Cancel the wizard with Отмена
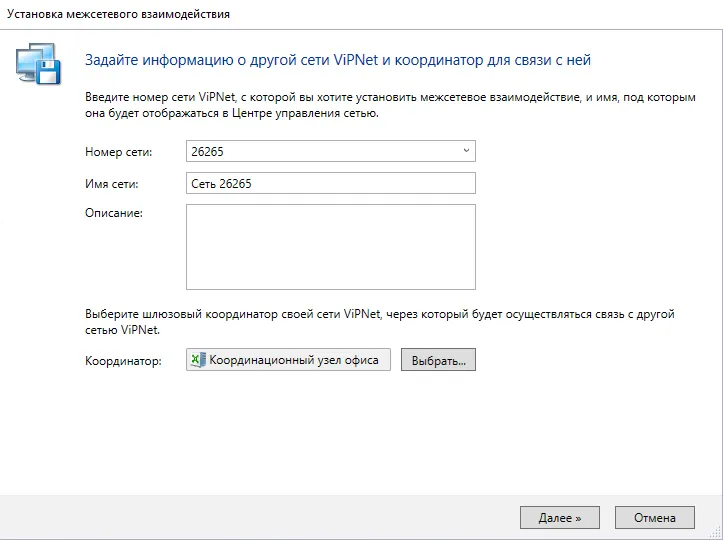Screen dimensions: 723x540 coord(655,517)
